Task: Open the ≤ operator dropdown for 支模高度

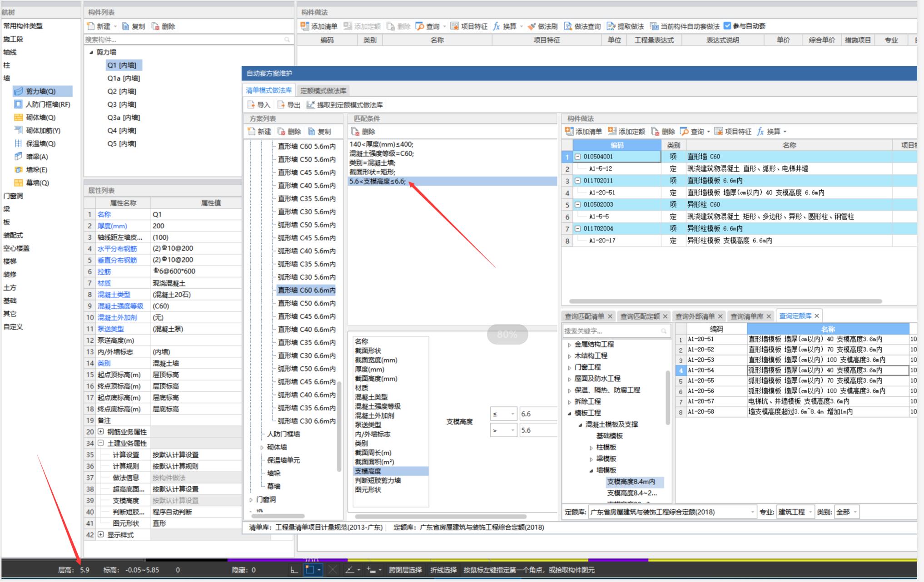Action: pos(503,414)
